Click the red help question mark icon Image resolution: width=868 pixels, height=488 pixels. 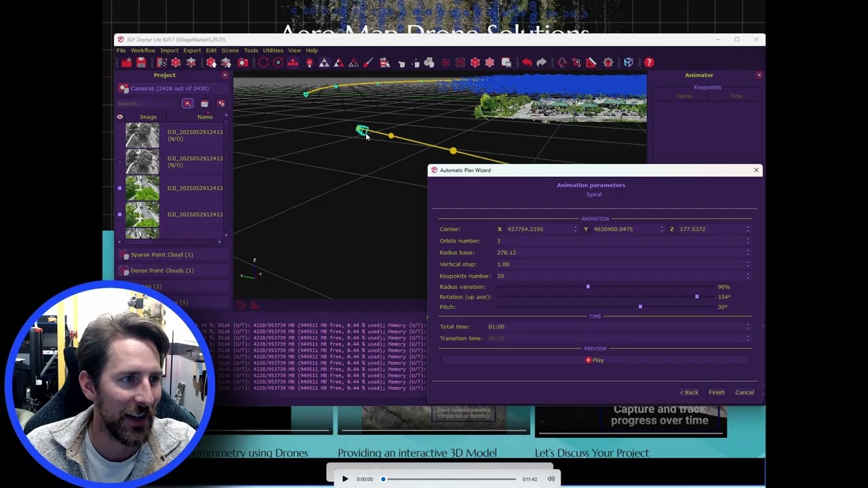coord(649,62)
